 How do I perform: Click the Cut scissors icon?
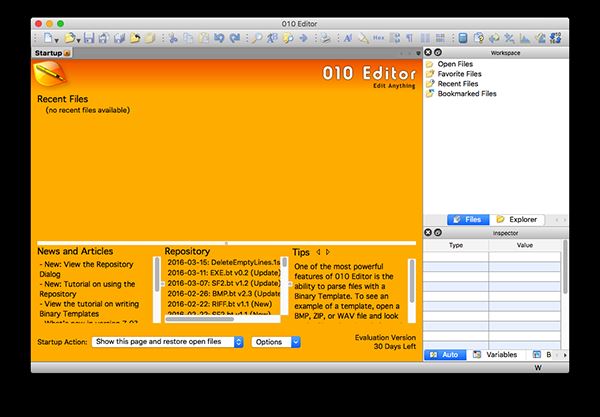(x=173, y=38)
